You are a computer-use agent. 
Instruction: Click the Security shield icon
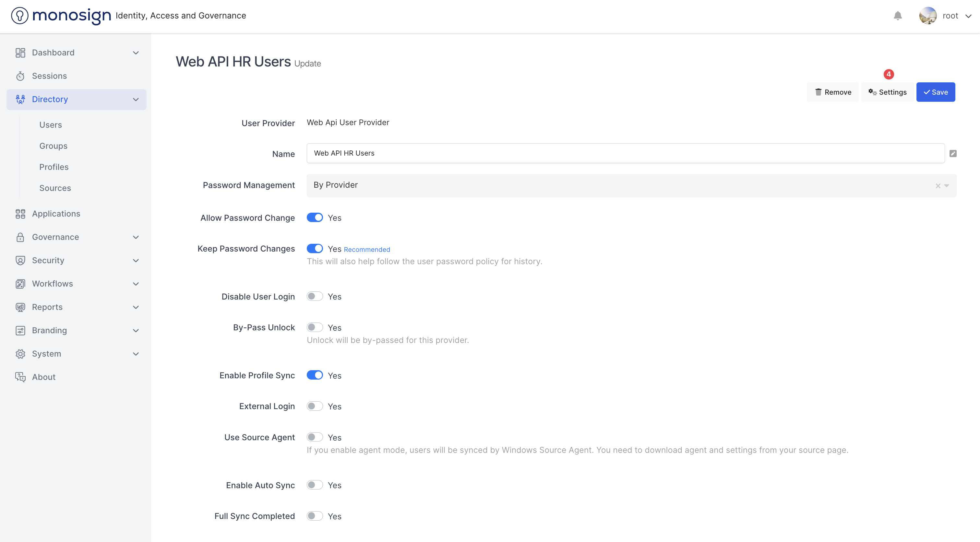20,261
